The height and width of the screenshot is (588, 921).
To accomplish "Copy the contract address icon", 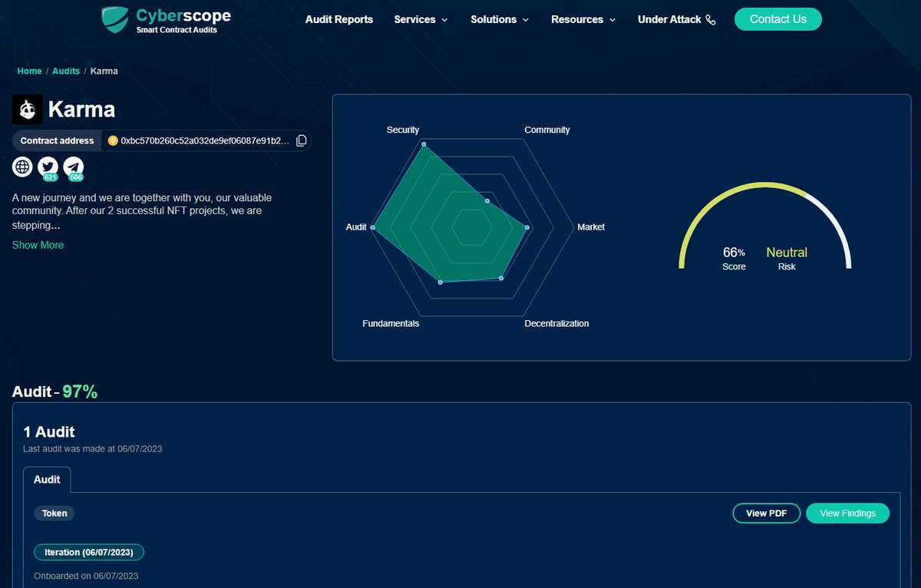I will tap(302, 140).
